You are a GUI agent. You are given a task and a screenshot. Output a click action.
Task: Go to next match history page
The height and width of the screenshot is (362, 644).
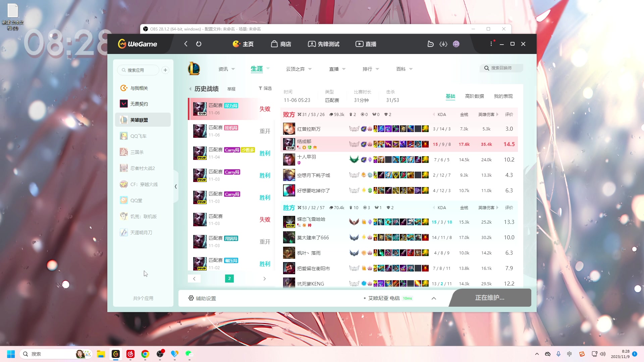click(x=265, y=279)
